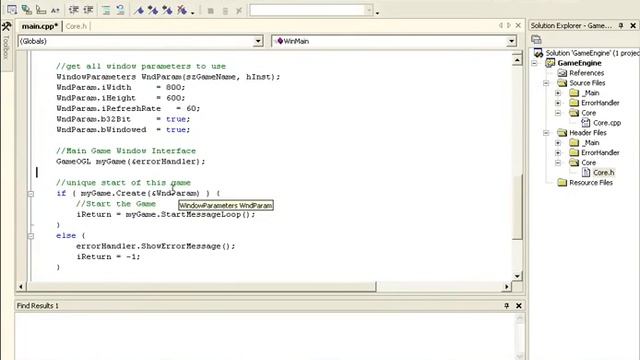Click the Solution Explorer toolbar button
640x360 pixels.
click(x=536, y=39)
